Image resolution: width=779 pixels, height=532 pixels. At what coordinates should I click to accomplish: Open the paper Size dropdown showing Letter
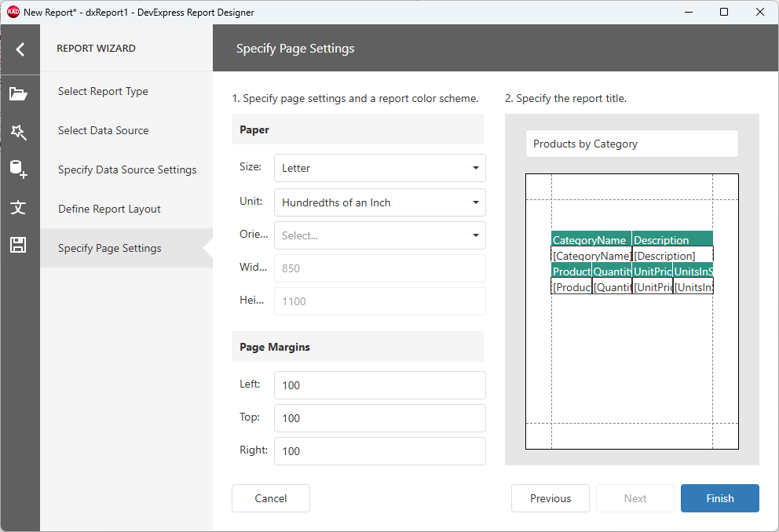coord(379,168)
